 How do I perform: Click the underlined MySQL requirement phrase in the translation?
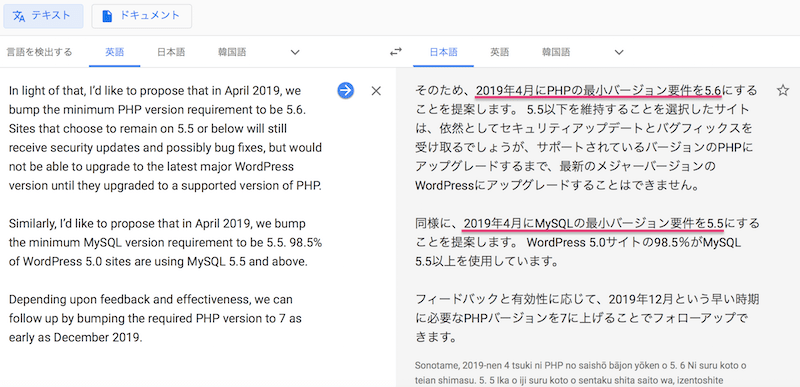(593, 223)
